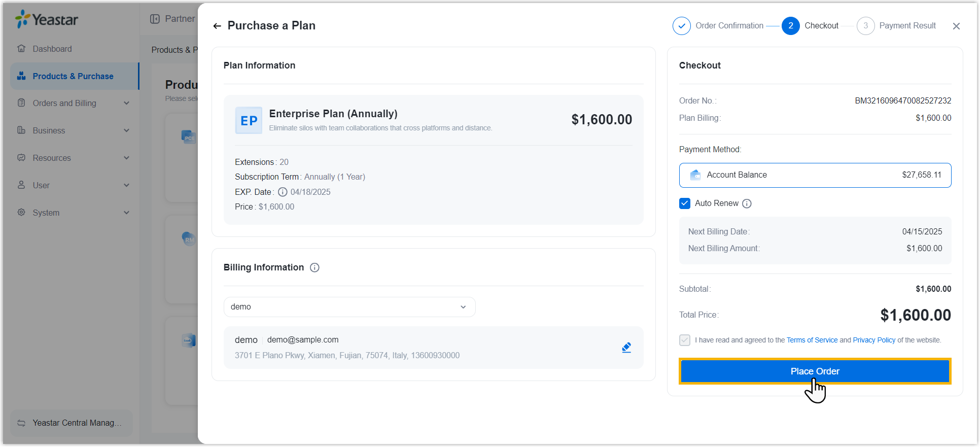Select Products & Purchase in sidebar
Image resolution: width=980 pixels, height=447 pixels.
73,76
